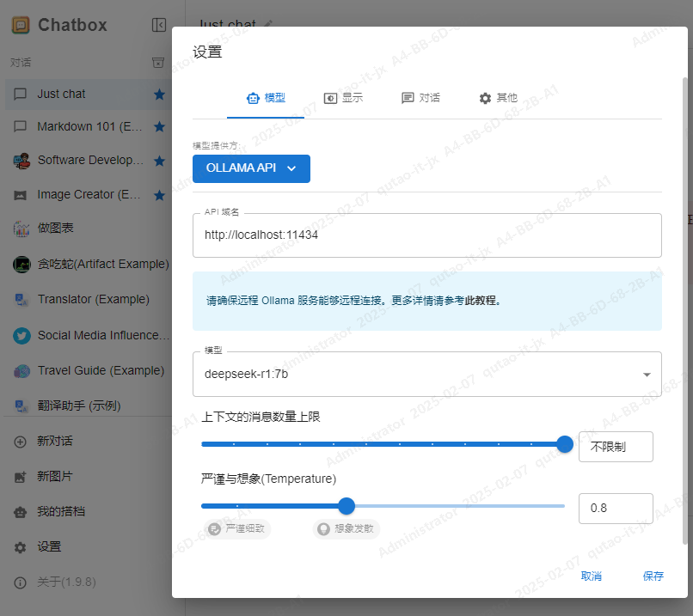
Task: Click the robot icon on 模型 tab
Action: coord(254,98)
